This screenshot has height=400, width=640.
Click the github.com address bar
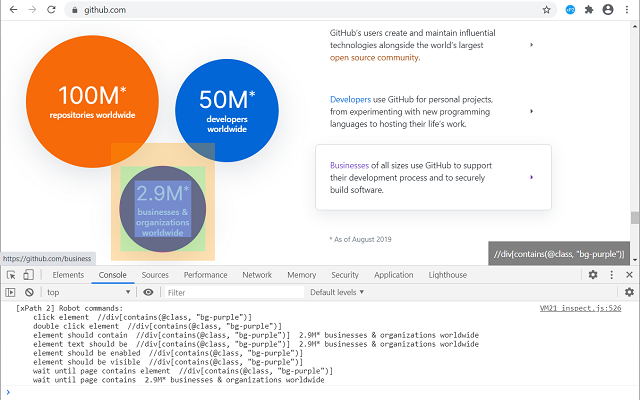pyautogui.click(x=309, y=10)
